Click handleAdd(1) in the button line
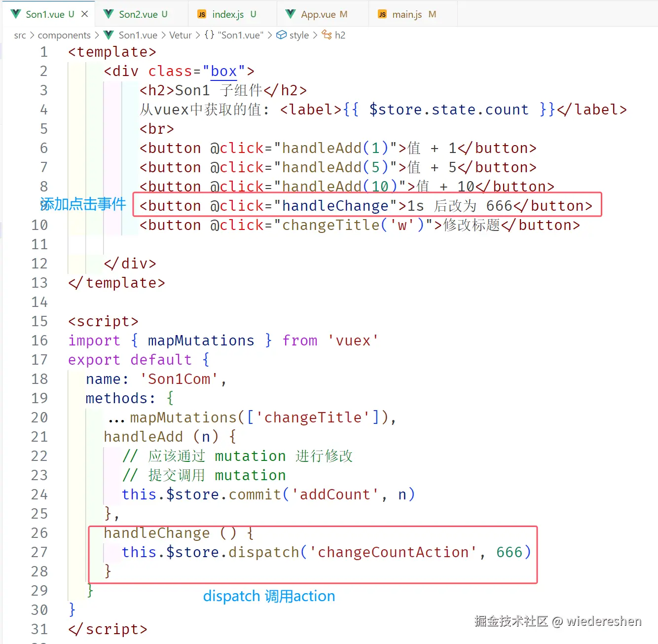Viewport: 658px width, 644px height. 335,148
